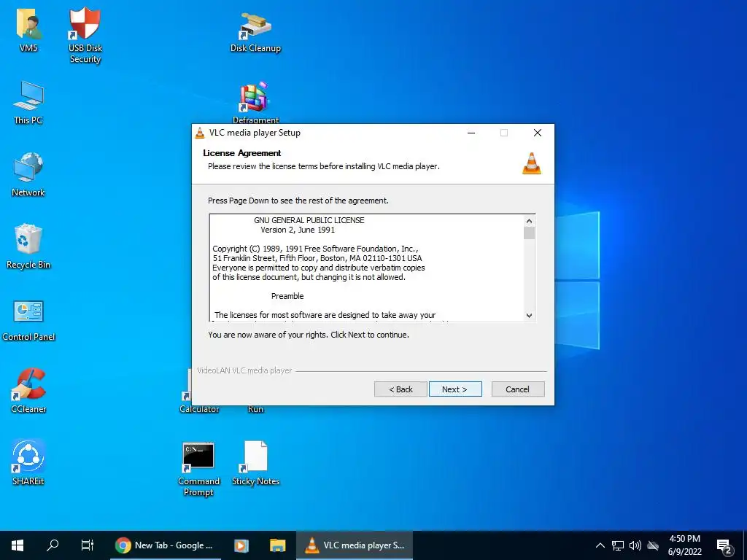747x560 pixels.
Task: Open the media player taskbar icon
Action: (x=241, y=545)
